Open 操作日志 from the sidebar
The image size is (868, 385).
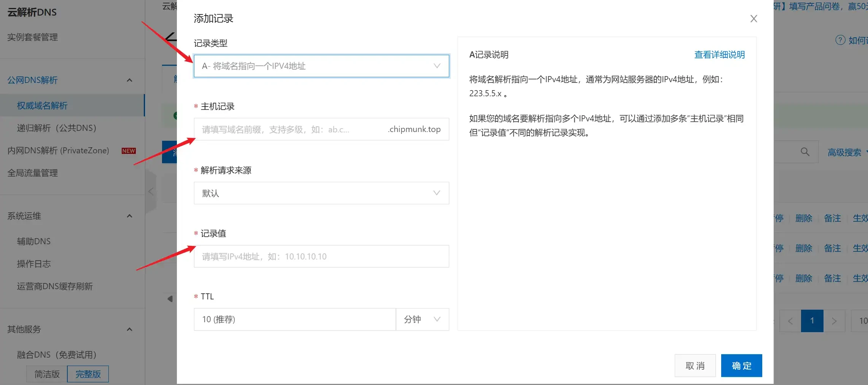click(34, 264)
